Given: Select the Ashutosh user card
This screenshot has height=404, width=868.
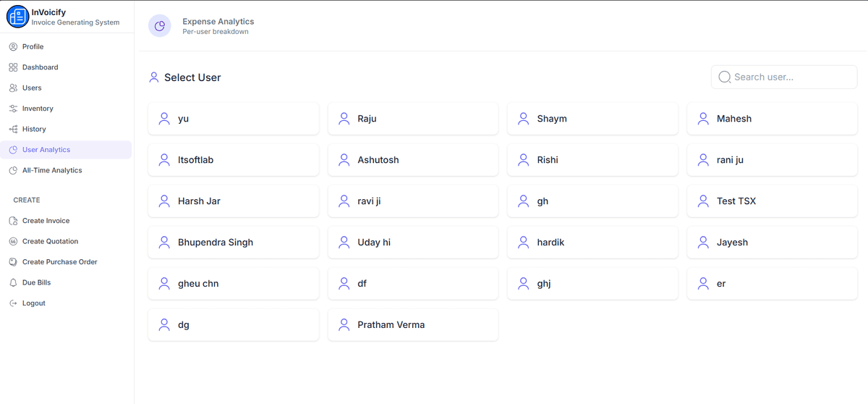Looking at the screenshot, I should [x=412, y=160].
